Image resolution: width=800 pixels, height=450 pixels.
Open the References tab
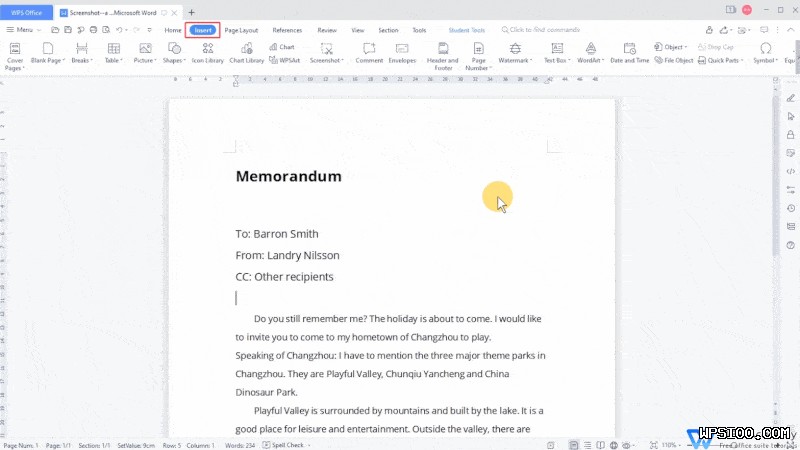pyautogui.click(x=287, y=30)
